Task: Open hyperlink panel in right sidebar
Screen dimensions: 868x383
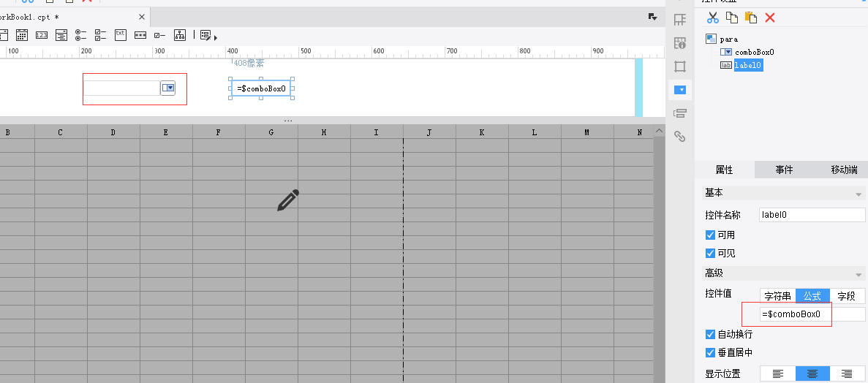Action: 680,136
